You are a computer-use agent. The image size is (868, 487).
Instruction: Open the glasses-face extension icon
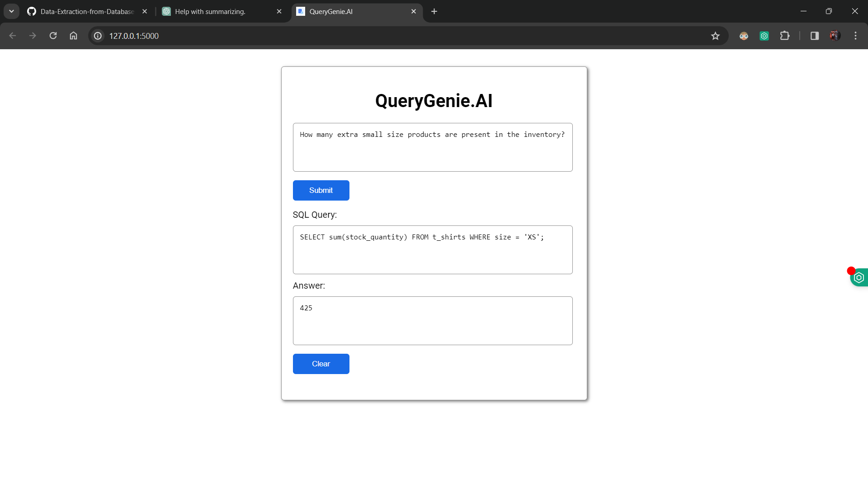pos(744,36)
